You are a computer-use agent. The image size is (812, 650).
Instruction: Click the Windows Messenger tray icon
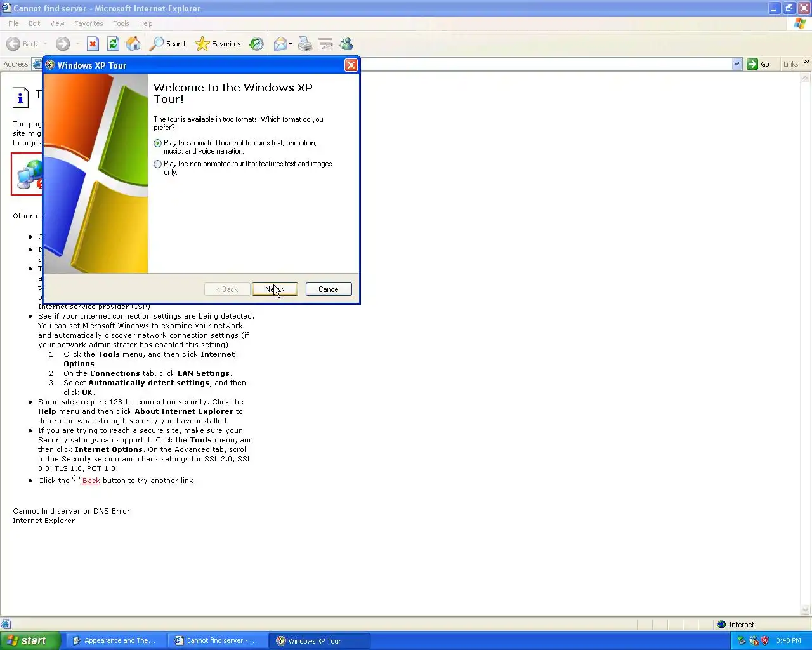753,640
